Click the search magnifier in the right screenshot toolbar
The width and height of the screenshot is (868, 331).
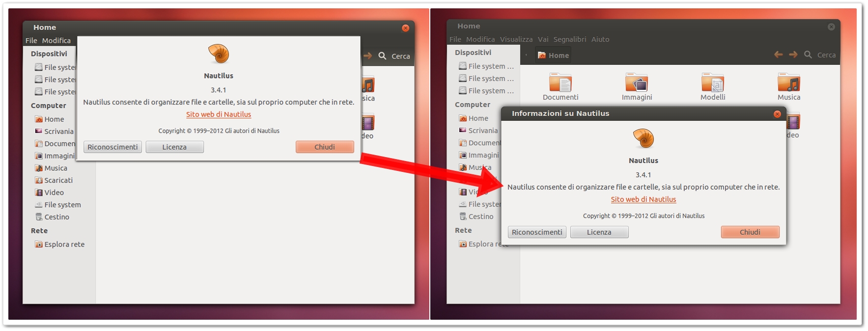point(808,55)
